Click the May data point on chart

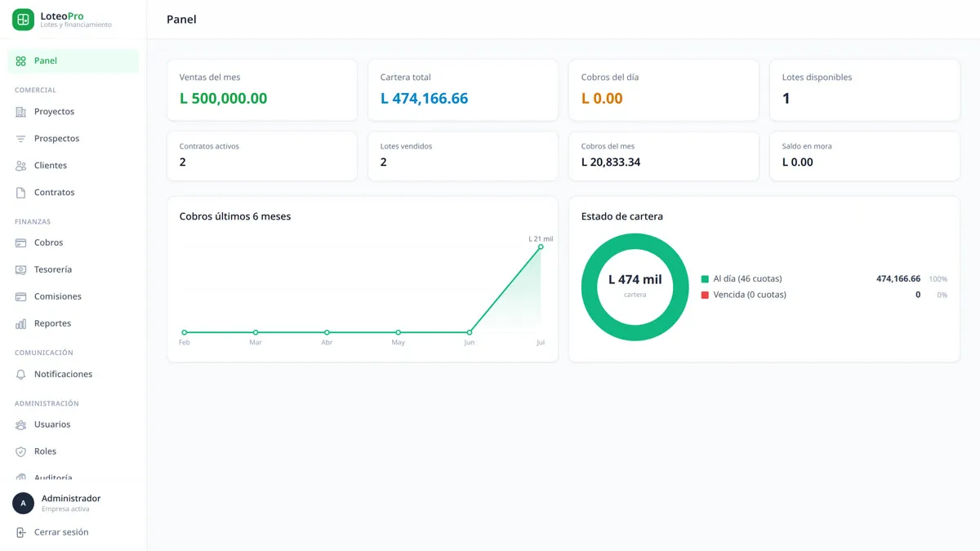399,332
